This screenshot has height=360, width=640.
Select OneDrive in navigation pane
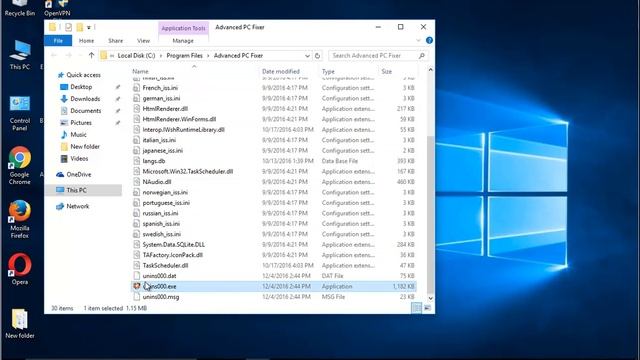[x=79, y=174]
